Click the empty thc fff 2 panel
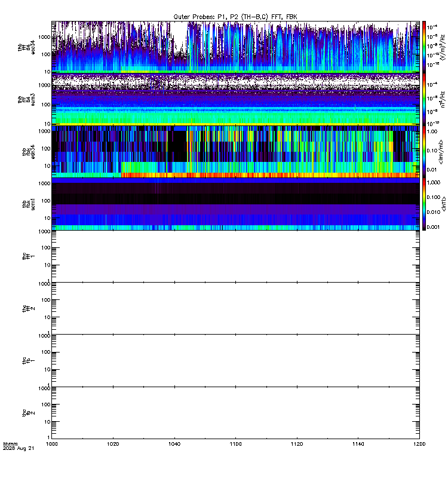The width and height of the screenshot is (448, 478). tap(235, 308)
